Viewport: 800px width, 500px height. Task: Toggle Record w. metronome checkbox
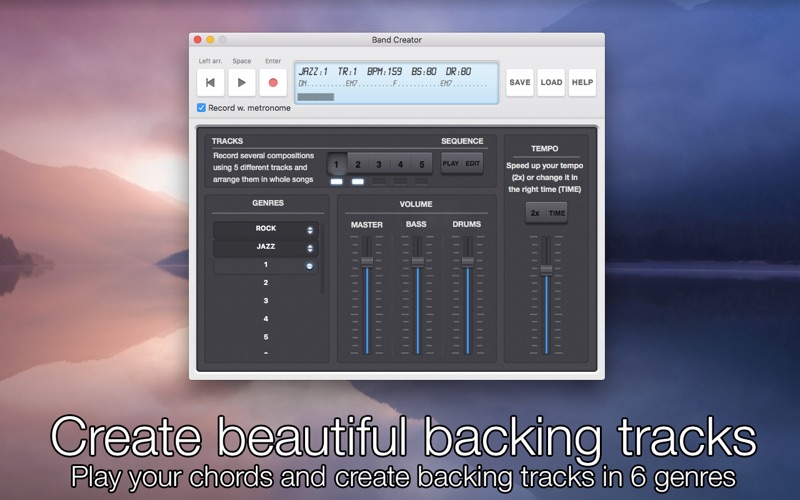click(x=202, y=108)
